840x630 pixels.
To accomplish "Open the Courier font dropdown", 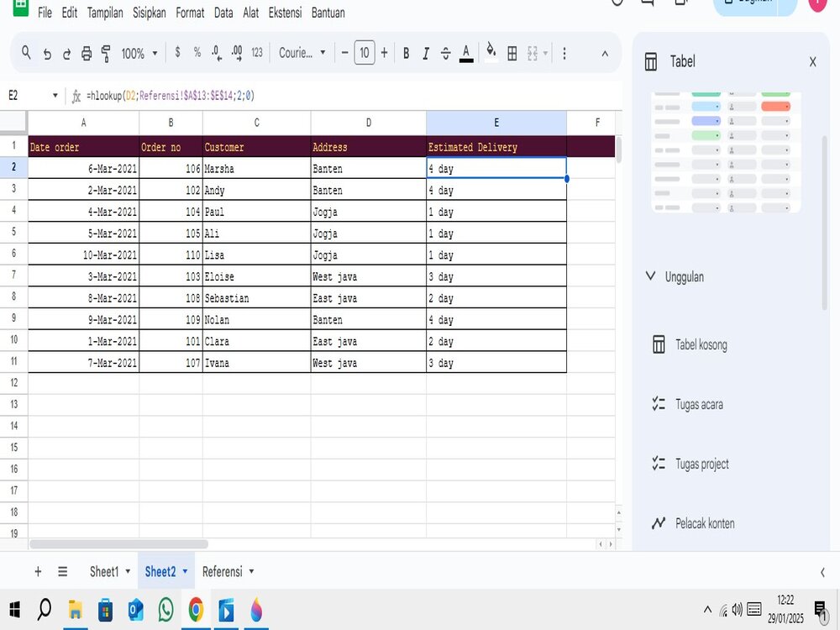I will pos(302,52).
